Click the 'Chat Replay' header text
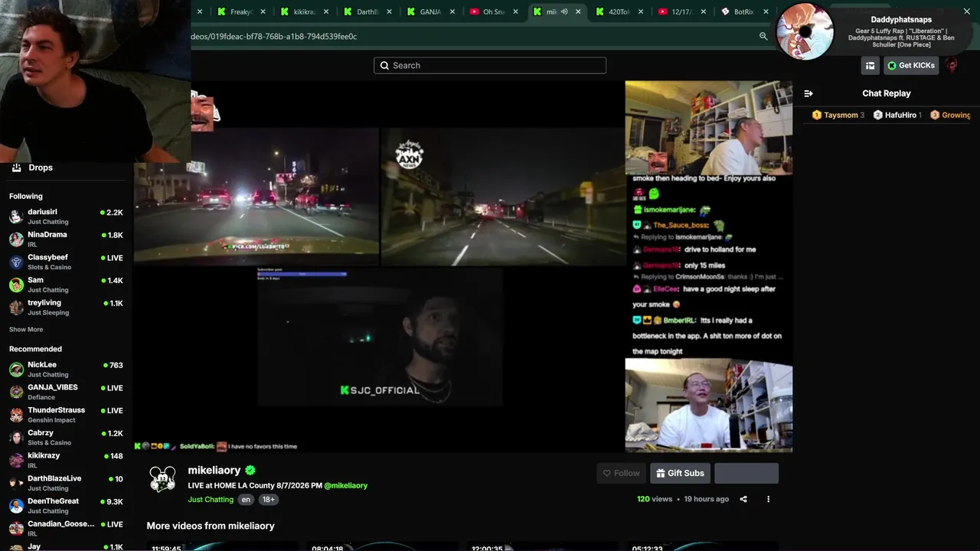Viewport: 980px width, 551px height. [x=887, y=93]
